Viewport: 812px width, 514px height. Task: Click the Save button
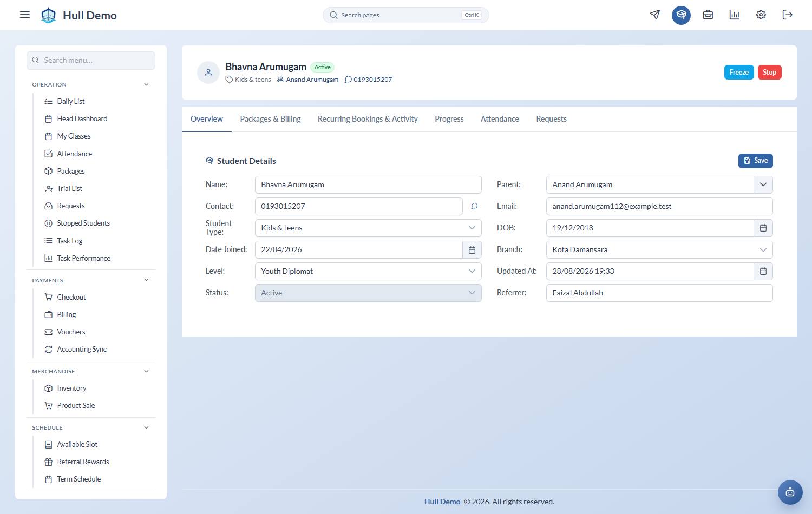756,161
